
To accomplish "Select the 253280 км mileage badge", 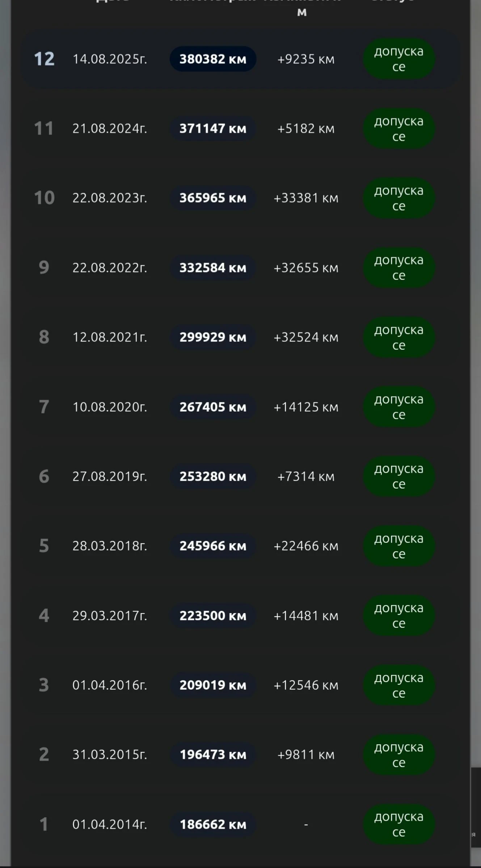I will (x=213, y=476).
